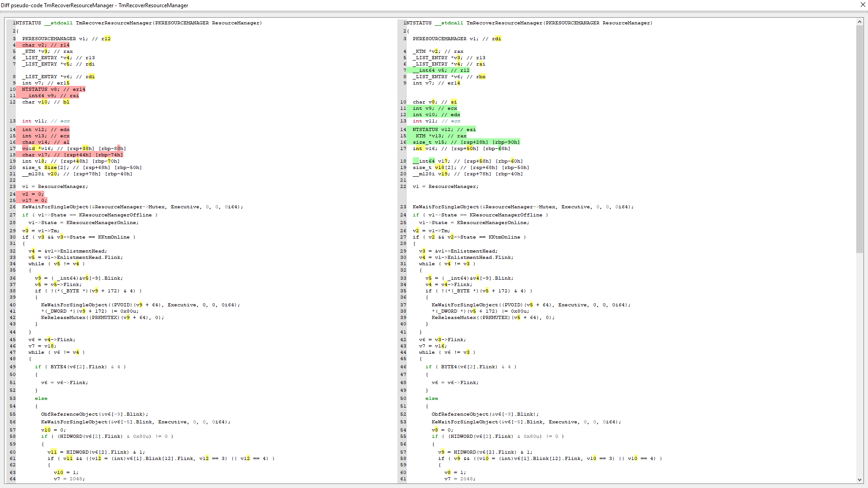The image size is (868, 488).
Task: Click the 'else' keyword in the right pane
Action: coord(431,399)
